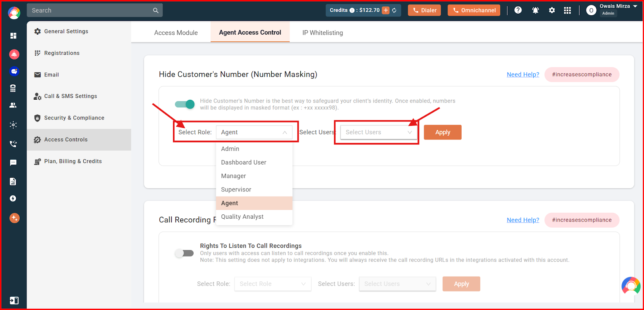Open Select Users dropdown in Call Recording section
Image resolution: width=644 pixels, height=310 pixels.
397,284
